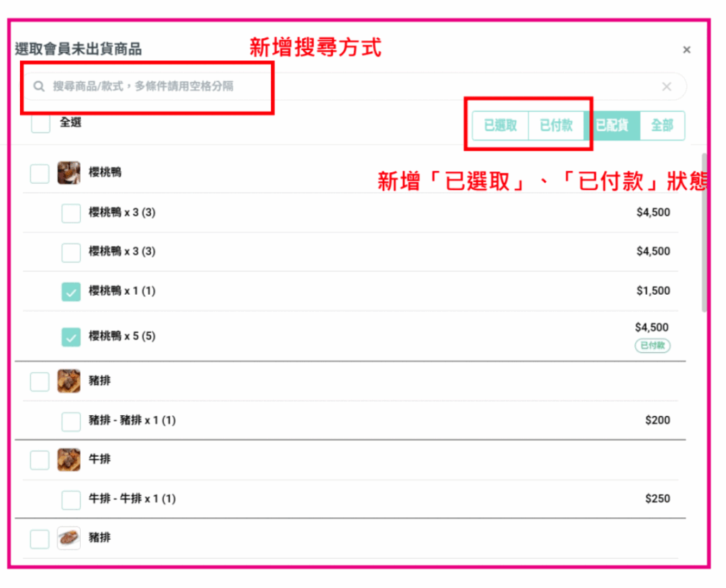Click the 已付款 badge under $4,500
This screenshot has width=726, height=588.
tap(652, 346)
